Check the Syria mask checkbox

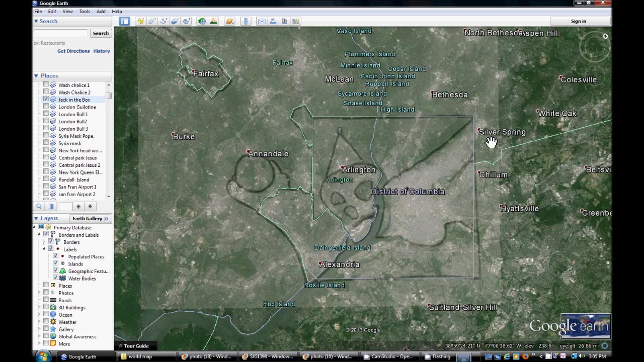coord(46,143)
